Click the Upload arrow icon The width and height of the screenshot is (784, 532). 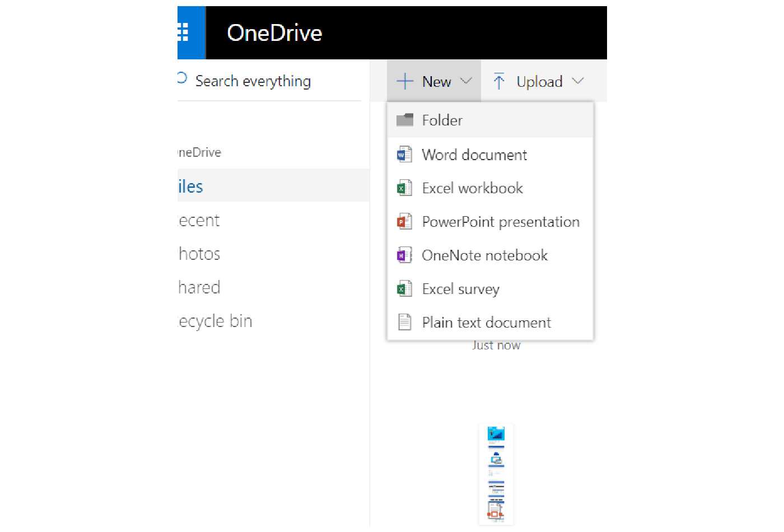[499, 81]
